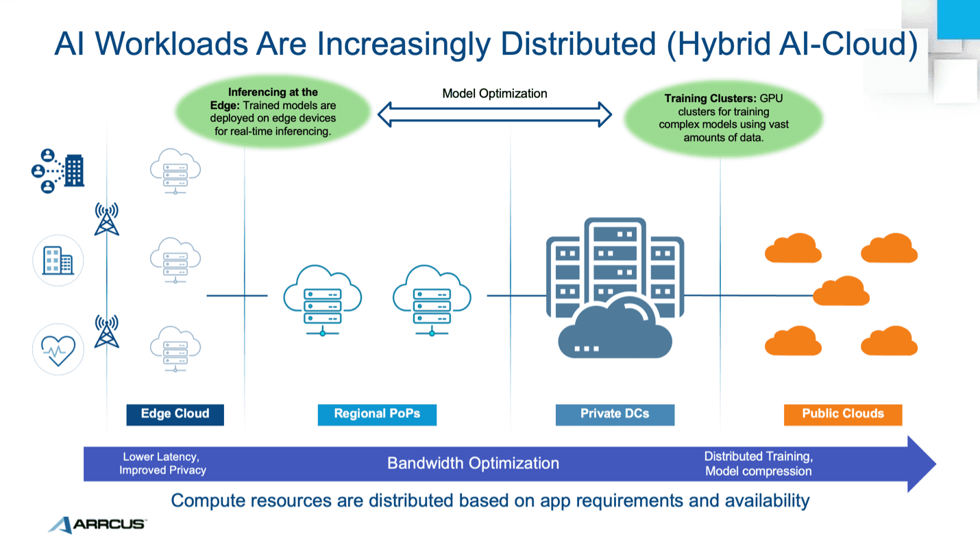Click the Edge Cloud label
This screenshot has height=556, width=980.
[175, 414]
